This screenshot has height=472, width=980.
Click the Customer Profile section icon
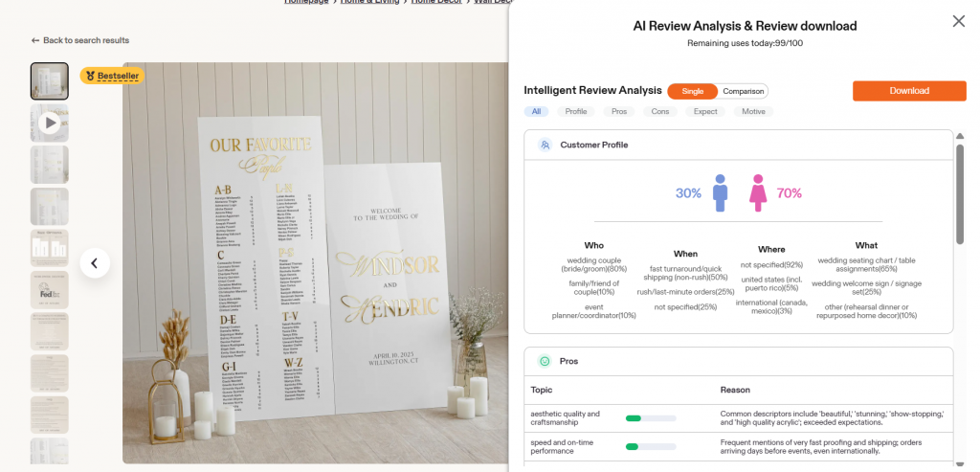point(545,145)
